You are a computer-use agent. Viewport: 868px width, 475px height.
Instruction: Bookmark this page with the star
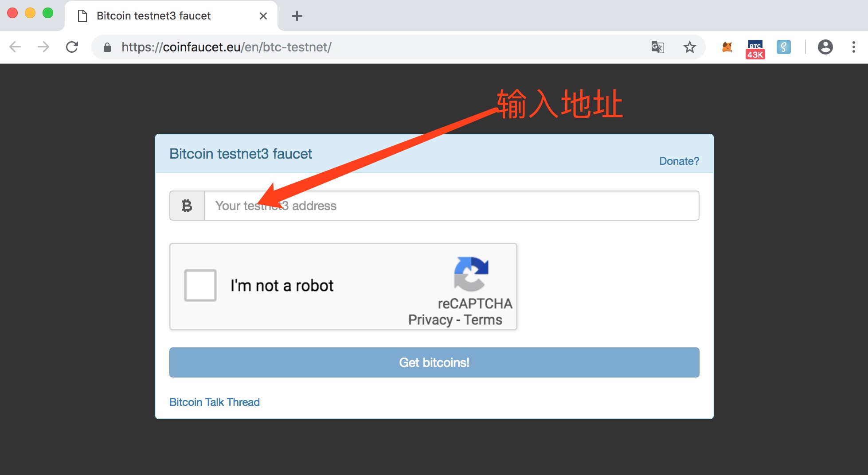690,47
